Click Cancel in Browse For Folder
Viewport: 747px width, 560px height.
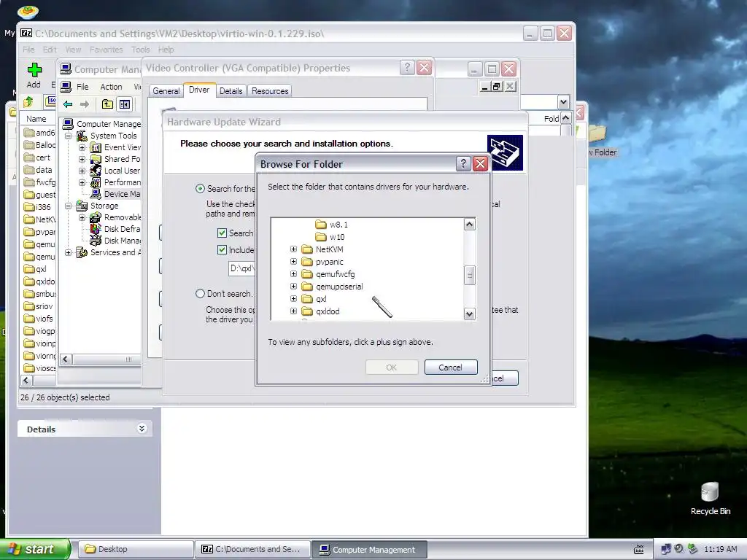451,367
